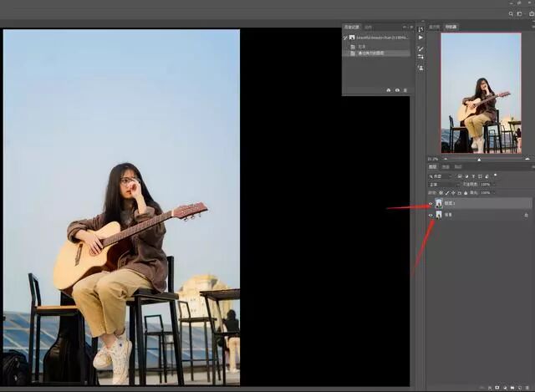Delete current history state trash icon
The height and width of the screenshot is (392, 535).
click(x=405, y=90)
